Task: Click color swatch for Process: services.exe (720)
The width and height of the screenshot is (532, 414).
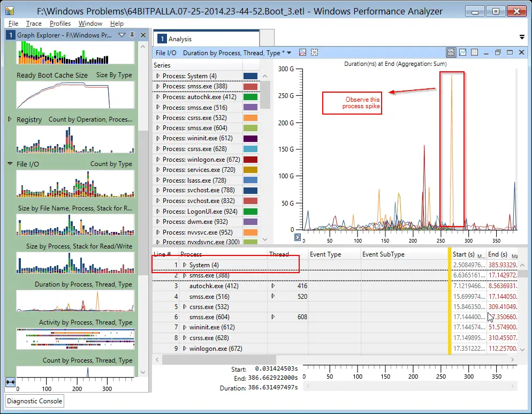Action: pyautogui.click(x=250, y=170)
